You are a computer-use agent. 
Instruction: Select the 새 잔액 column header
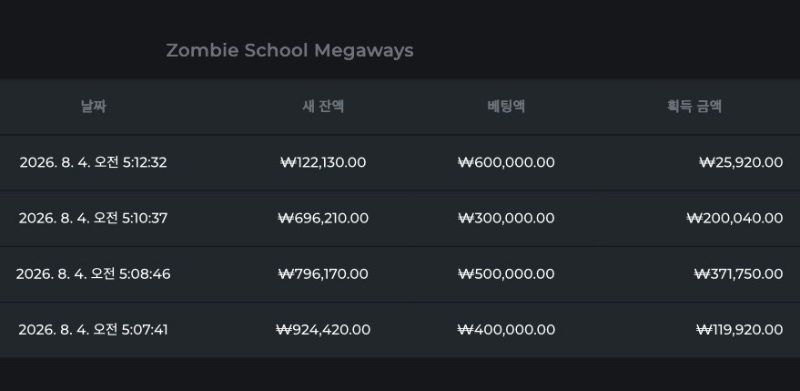[x=323, y=106]
